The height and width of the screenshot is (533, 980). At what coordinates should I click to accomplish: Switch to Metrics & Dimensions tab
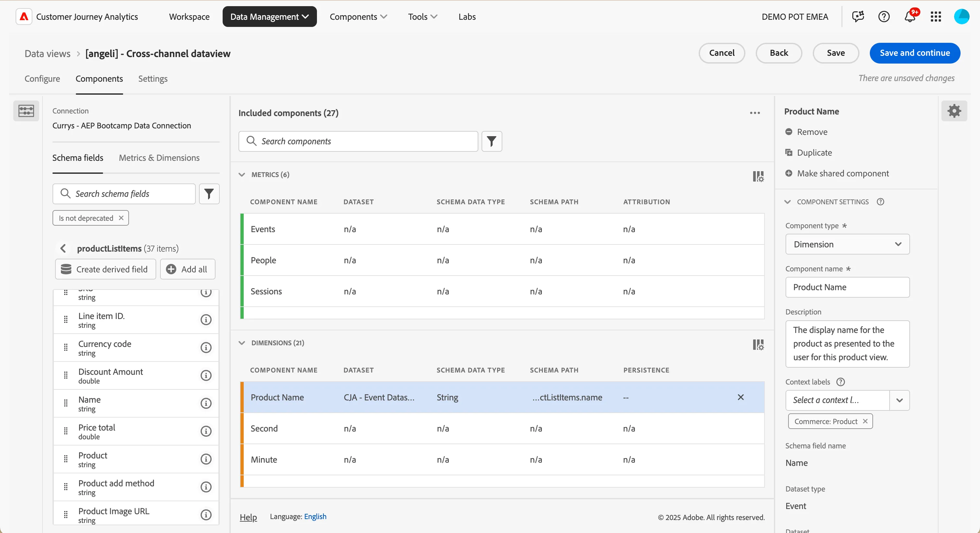[x=159, y=158]
